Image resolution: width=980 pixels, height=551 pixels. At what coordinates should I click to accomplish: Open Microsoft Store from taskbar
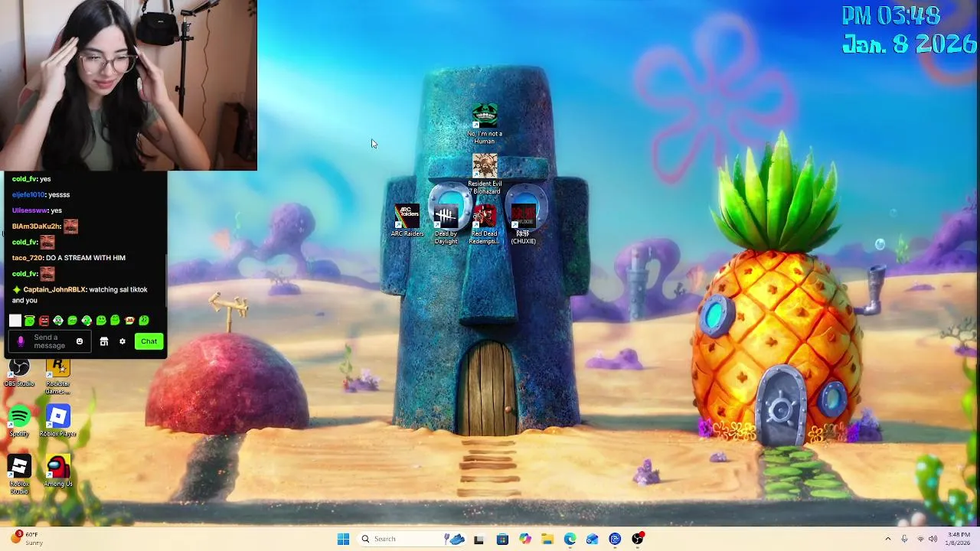[x=502, y=539]
